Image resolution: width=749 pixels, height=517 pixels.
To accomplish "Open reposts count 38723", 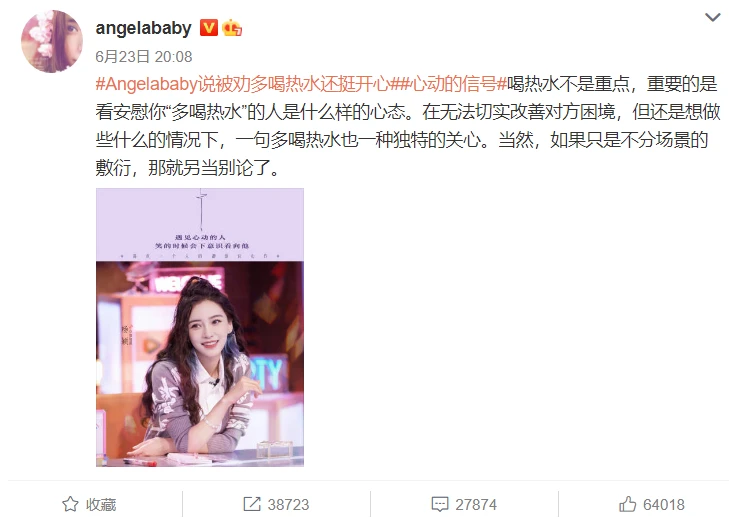I will click(x=288, y=505).
